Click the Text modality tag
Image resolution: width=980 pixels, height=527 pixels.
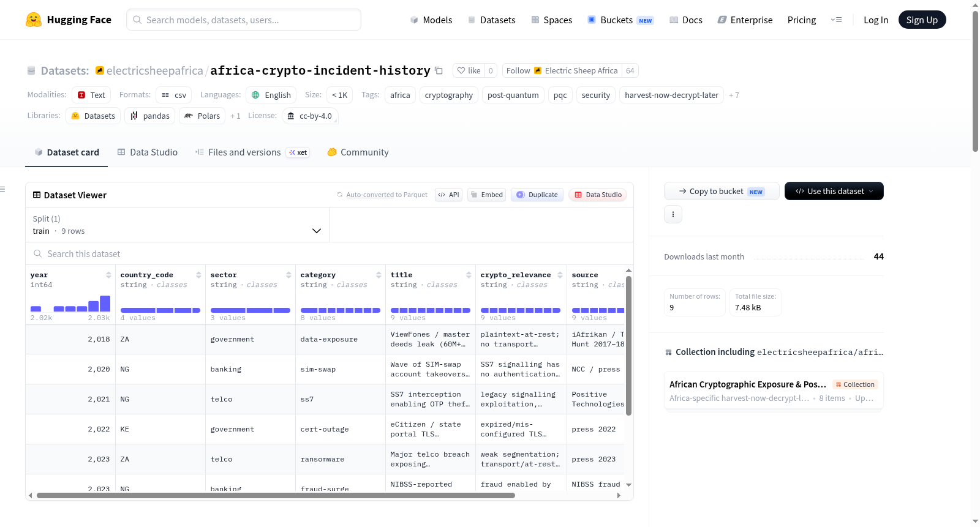pyautogui.click(x=91, y=95)
